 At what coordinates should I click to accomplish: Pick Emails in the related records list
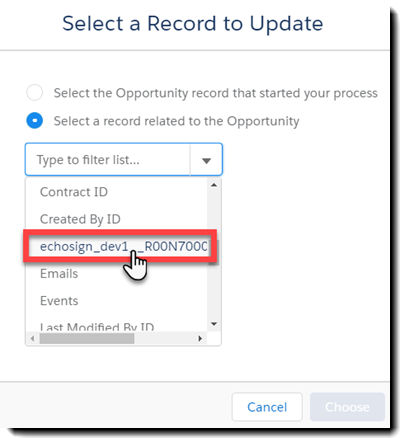coord(59,274)
